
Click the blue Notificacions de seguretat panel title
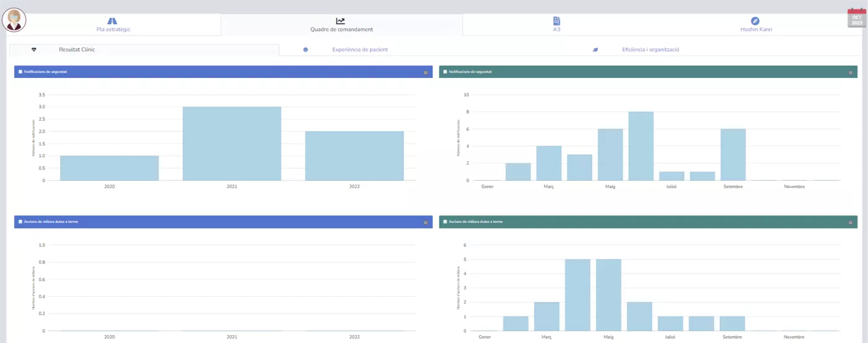click(x=46, y=72)
